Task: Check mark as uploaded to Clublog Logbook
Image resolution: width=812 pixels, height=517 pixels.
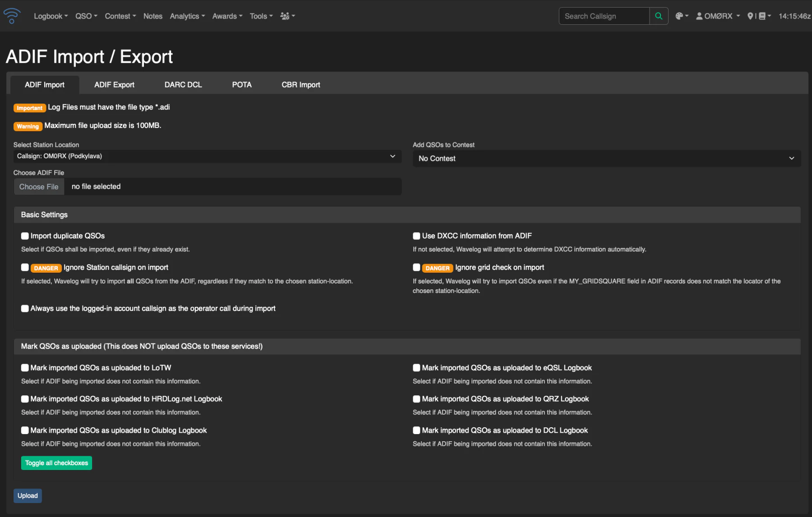Action: [x=25, y=430]
